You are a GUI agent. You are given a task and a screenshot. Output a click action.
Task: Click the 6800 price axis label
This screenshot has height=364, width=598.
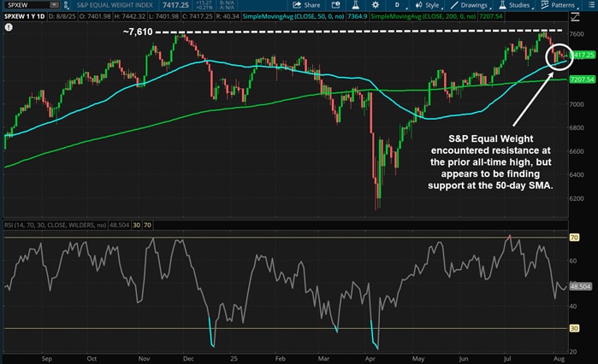[577, 127]
